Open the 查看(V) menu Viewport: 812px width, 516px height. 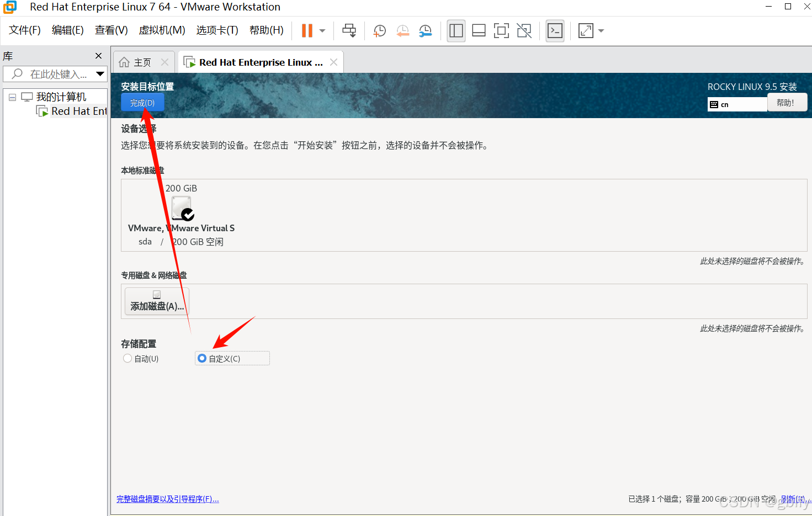(112, 30)
